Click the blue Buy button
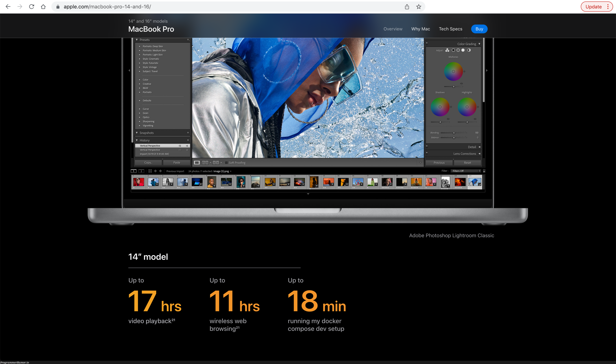The width and height of the screenshot is (616, 364). click(x=479, y=29)
